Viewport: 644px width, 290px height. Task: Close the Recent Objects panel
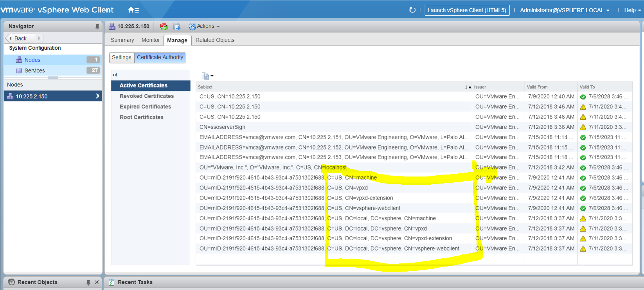(97, 282)
